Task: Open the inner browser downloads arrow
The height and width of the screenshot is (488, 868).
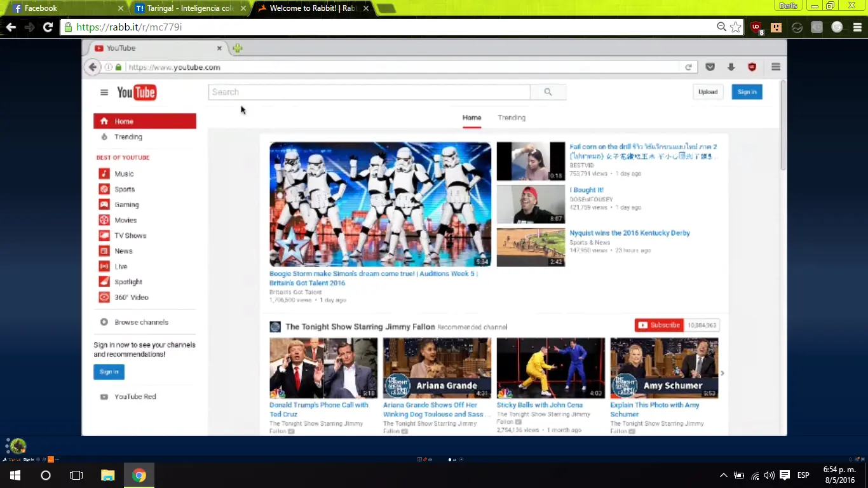Action: (731, 67)
